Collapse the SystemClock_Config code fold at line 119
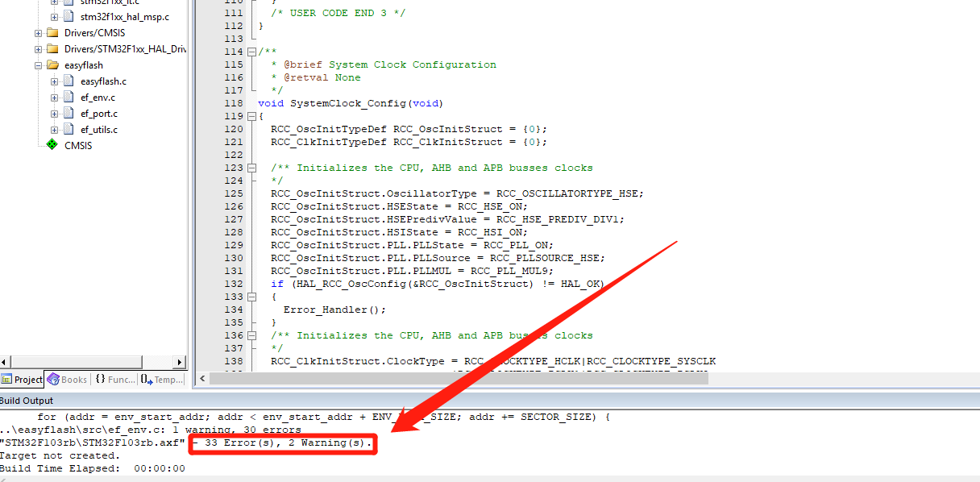 [251, 115]
